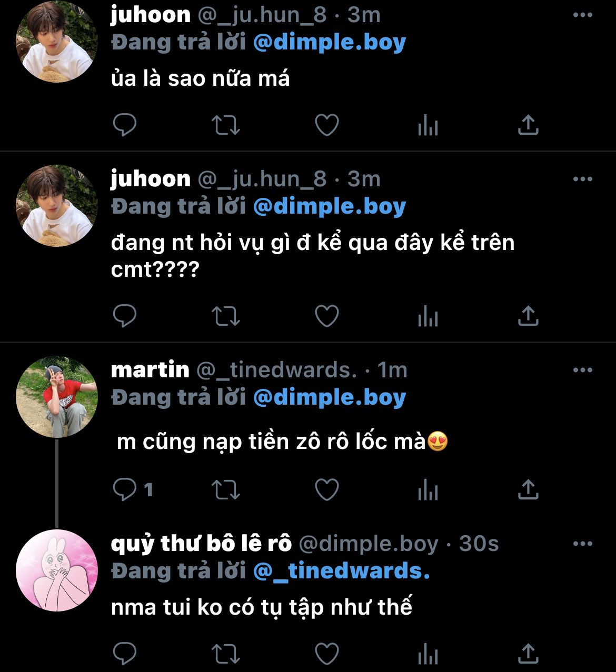The image size is (616, 672).
Task: Retweet the "ủa là sao nữa má" tweet
Action: click(225, 125)
